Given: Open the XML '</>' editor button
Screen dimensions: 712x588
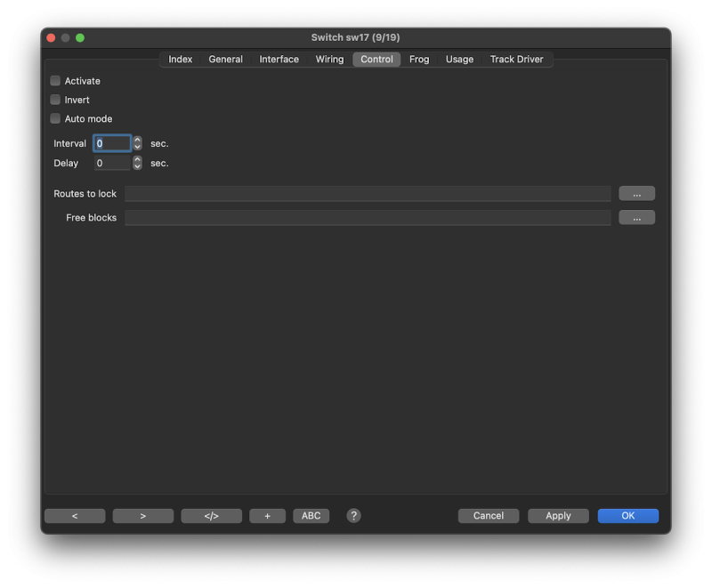Looking at the screenshot, I should pos(211,516).
